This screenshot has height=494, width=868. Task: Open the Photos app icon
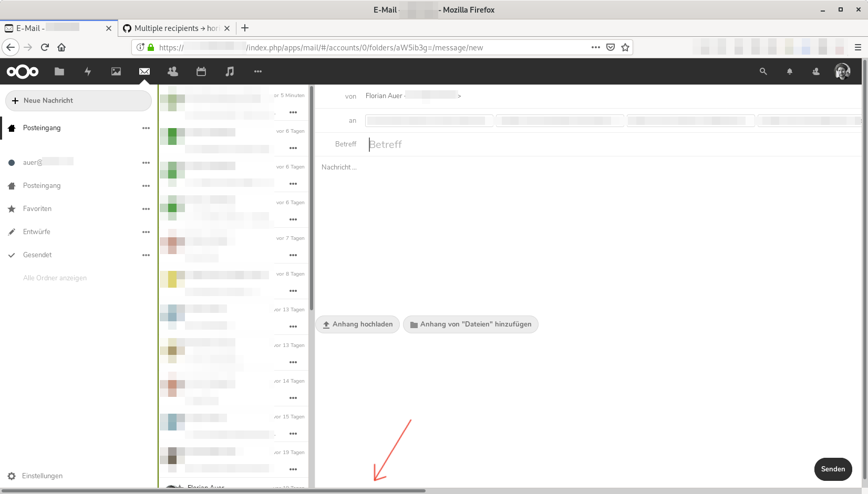pyautogui.click(x=116, y=71)
